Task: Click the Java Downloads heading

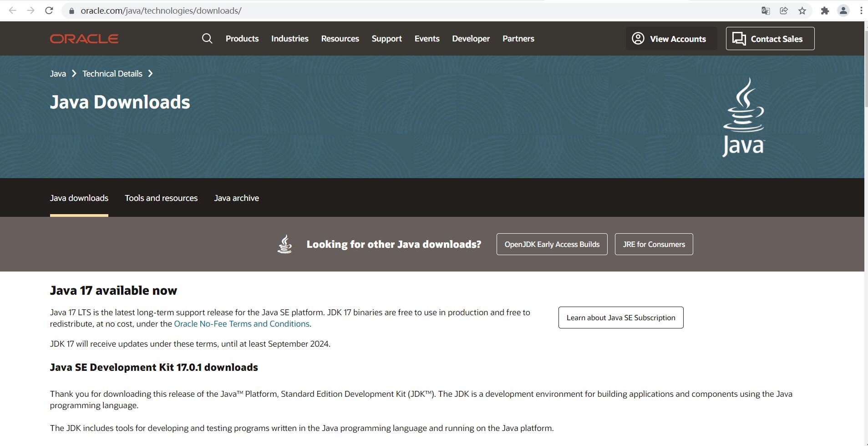Action: pos(120,102)
